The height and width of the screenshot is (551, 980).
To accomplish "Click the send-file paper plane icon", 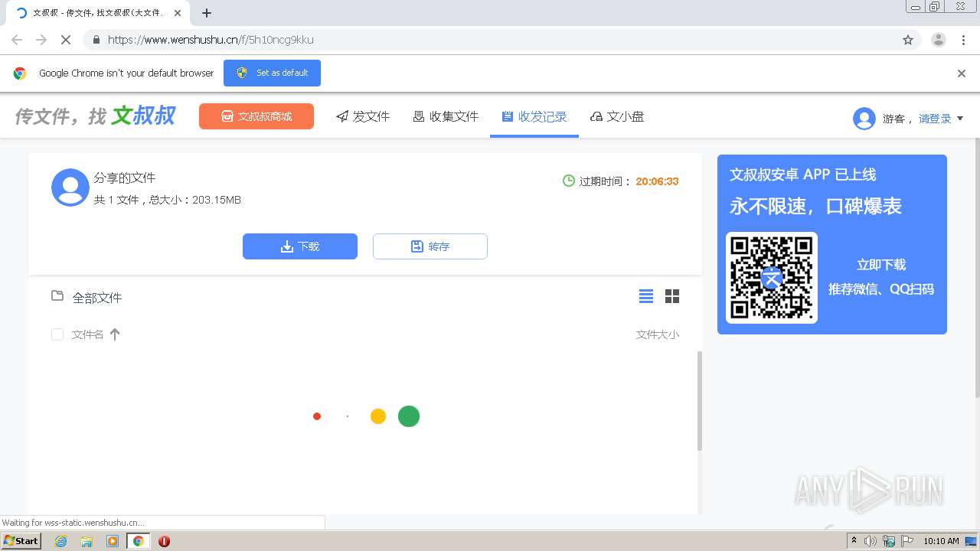I will tap(342, 116).
